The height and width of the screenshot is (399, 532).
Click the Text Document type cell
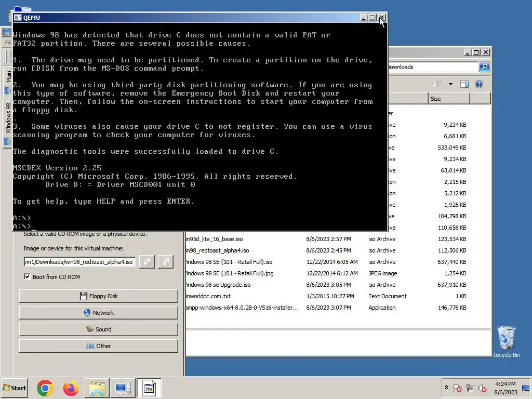388,296
